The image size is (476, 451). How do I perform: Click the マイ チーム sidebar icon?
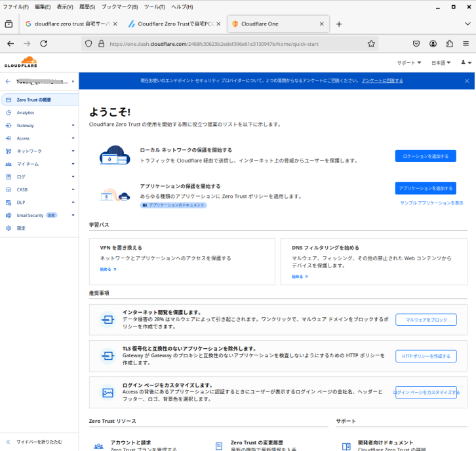[x=9, y=164]
